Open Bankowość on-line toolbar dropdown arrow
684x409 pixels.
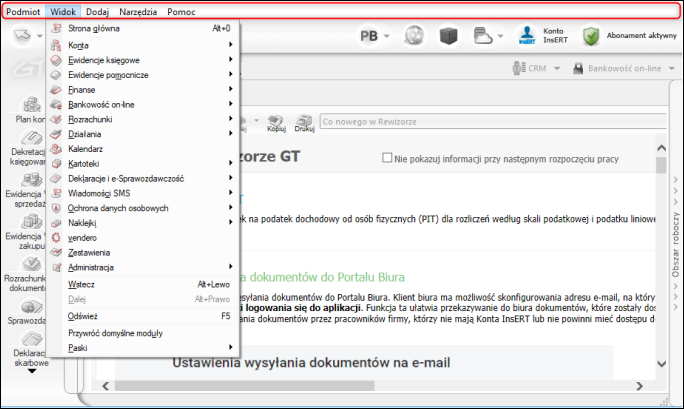coord(672,68)
